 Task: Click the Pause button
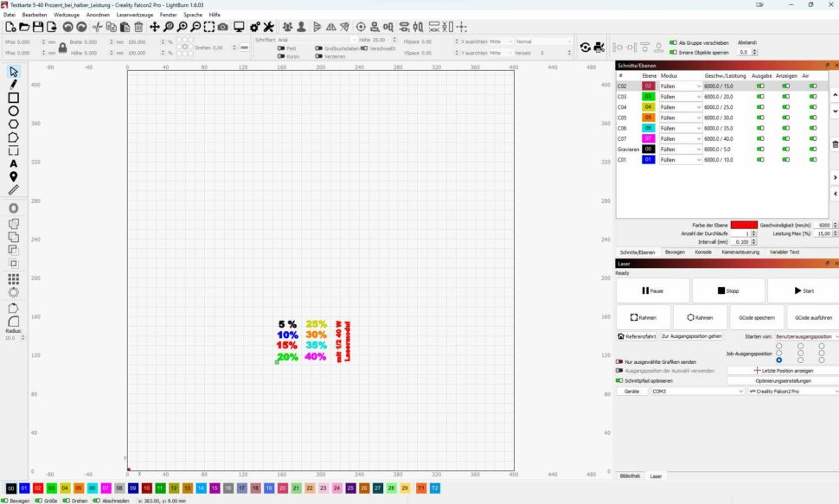pos(653,290)
